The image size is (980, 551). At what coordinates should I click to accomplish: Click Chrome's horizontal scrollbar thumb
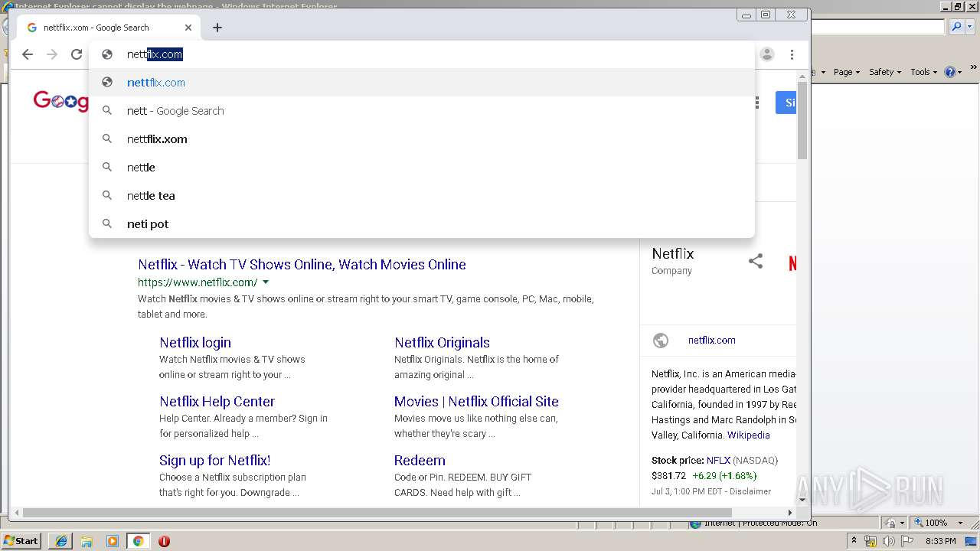click(377, 513)
